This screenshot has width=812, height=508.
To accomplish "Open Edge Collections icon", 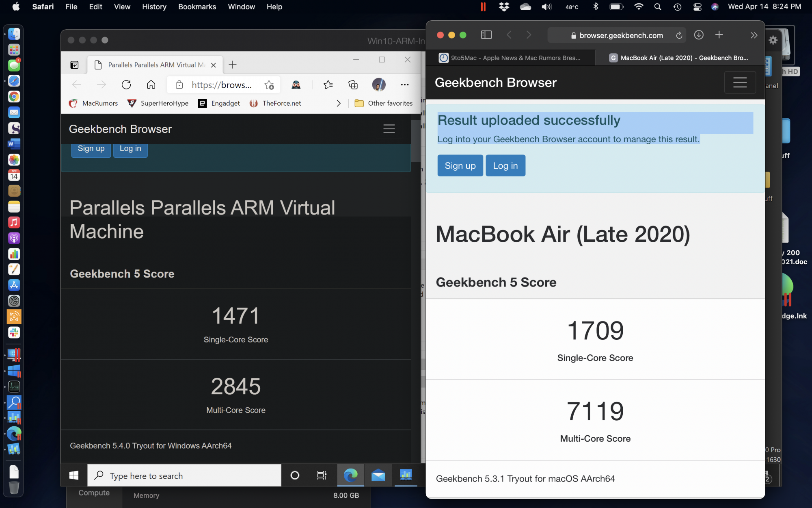I will tap(353, 85).
